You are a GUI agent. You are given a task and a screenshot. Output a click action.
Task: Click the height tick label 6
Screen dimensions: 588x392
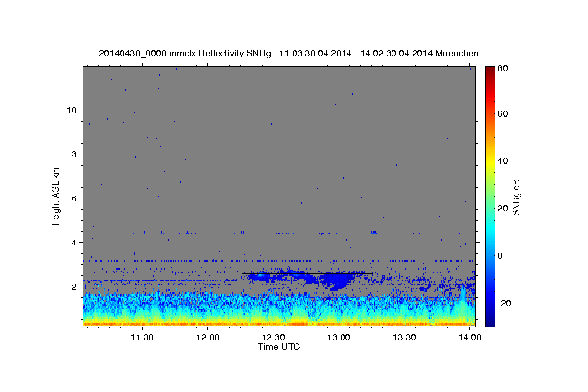[x=73, y=198]
